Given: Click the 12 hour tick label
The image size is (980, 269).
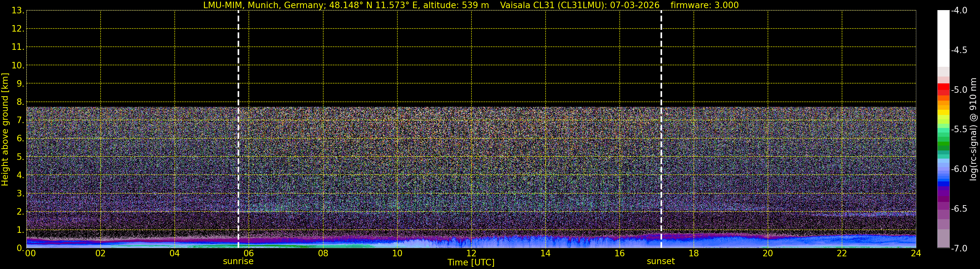Looking at the screenshot, I should click(x=471, y=253).
